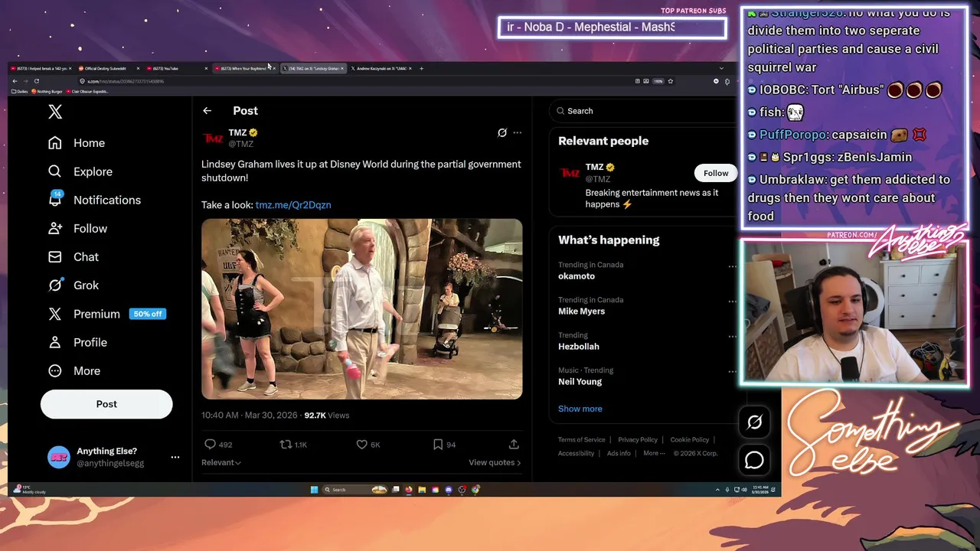Open Clair Obscur Expedition bookmark
The height and width of the screenshot is (551, 980).
(x=88, y=92)
